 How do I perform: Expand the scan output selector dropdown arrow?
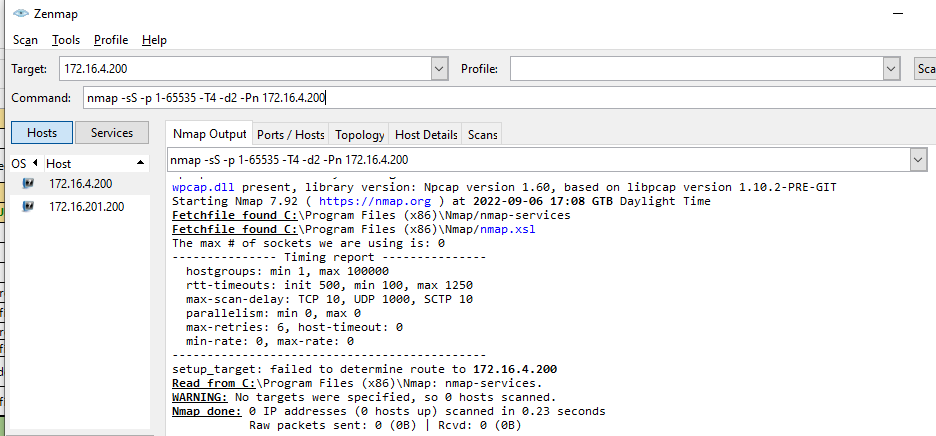pyautogui.click(x=918, y=160)
